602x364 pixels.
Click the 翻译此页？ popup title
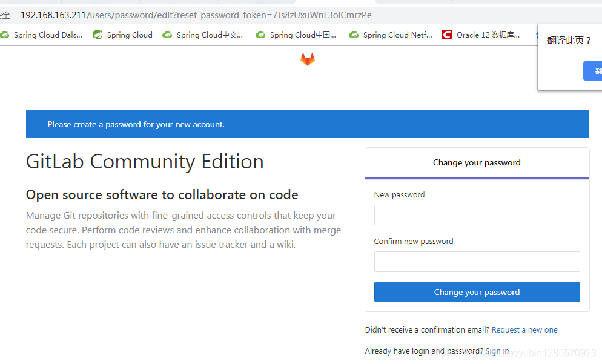coord(569,41)
